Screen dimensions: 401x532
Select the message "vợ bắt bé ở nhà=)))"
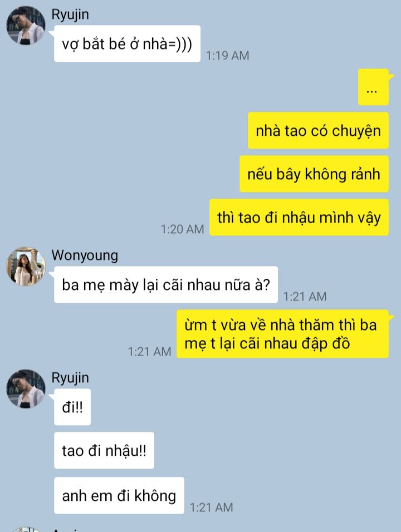[127, 44]
